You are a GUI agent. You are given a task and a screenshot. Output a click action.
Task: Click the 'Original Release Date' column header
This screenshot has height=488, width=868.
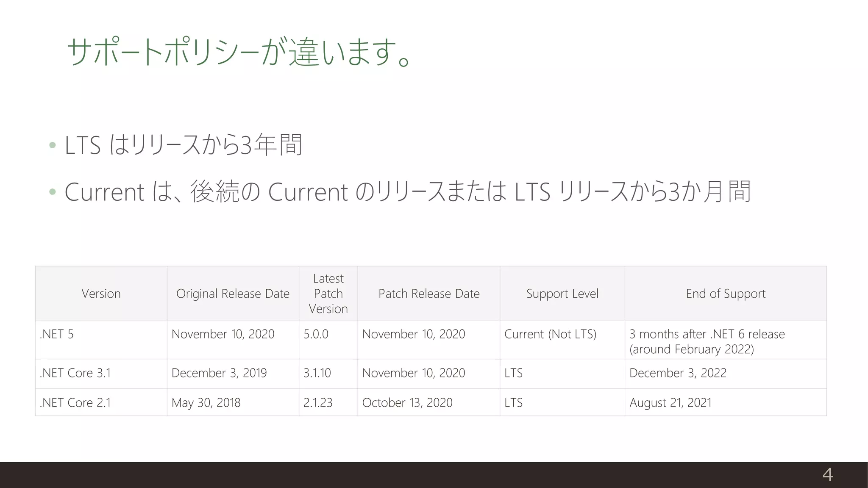(x=233, y=293)
